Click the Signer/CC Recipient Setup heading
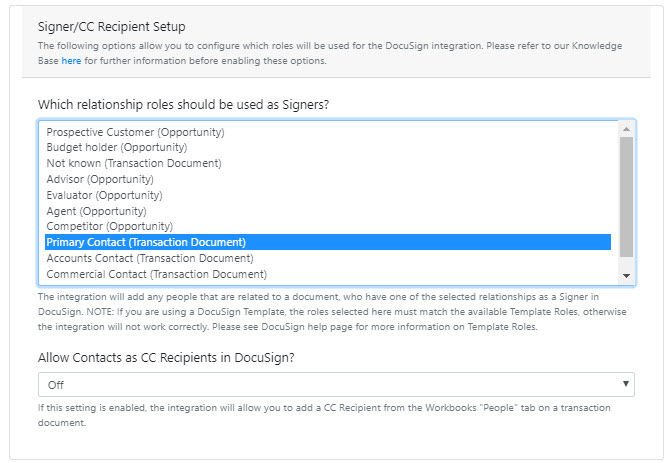Image resolution: width=671 pixels, height=463 pixels. [112, 27]
